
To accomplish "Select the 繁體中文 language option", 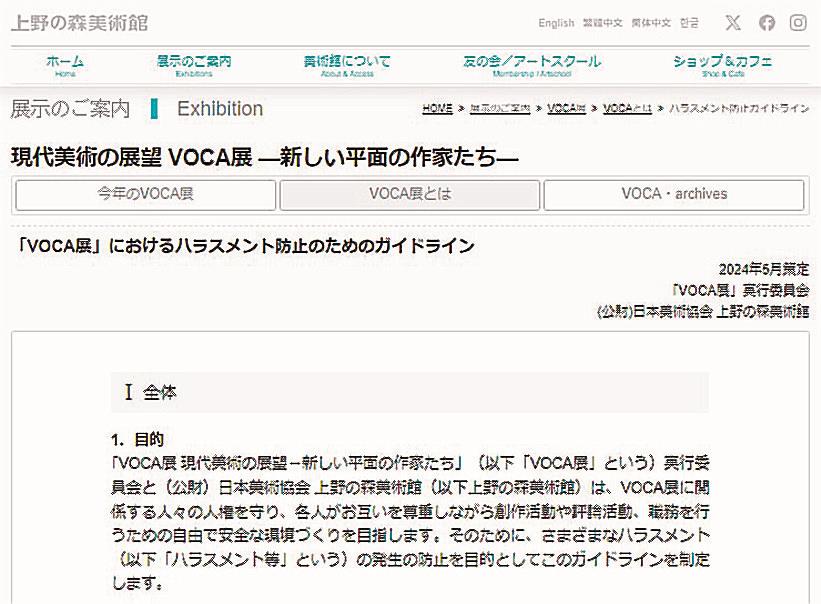I will 601,22.
